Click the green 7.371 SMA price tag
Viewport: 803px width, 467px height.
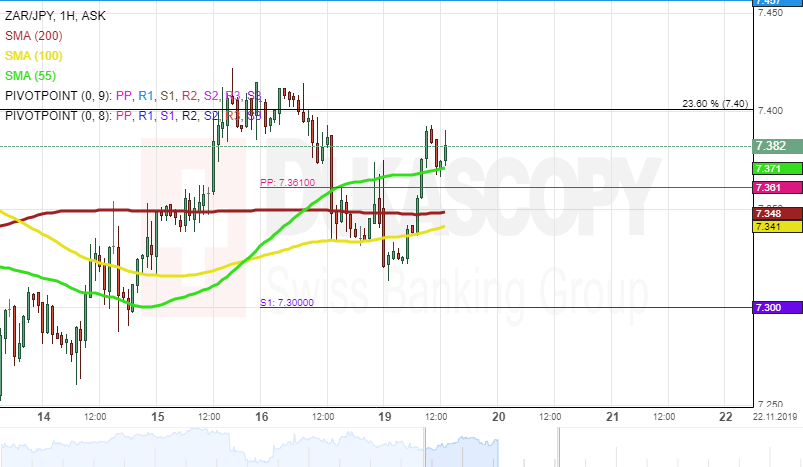[x=777, y=168]
